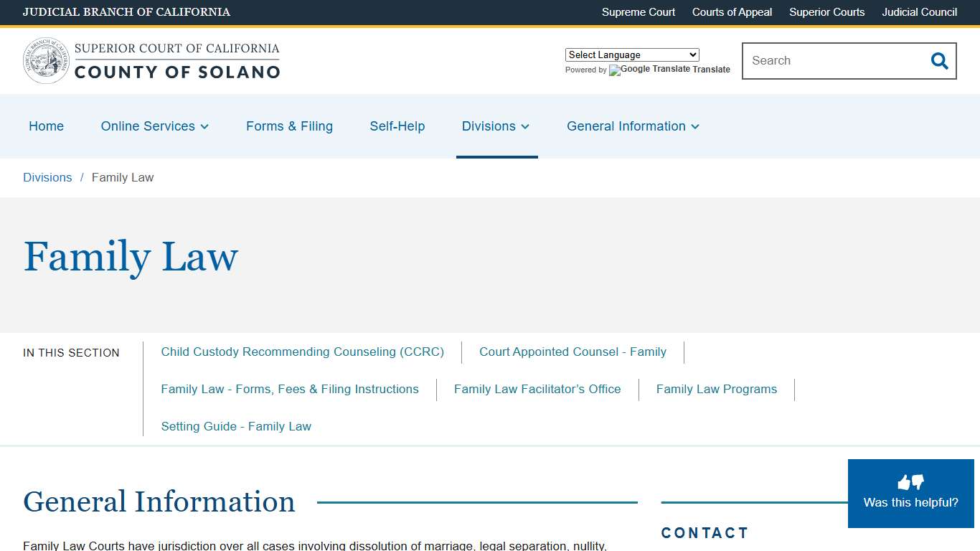Visit Court Appointed Counsel - Family link

coord(573,352)
